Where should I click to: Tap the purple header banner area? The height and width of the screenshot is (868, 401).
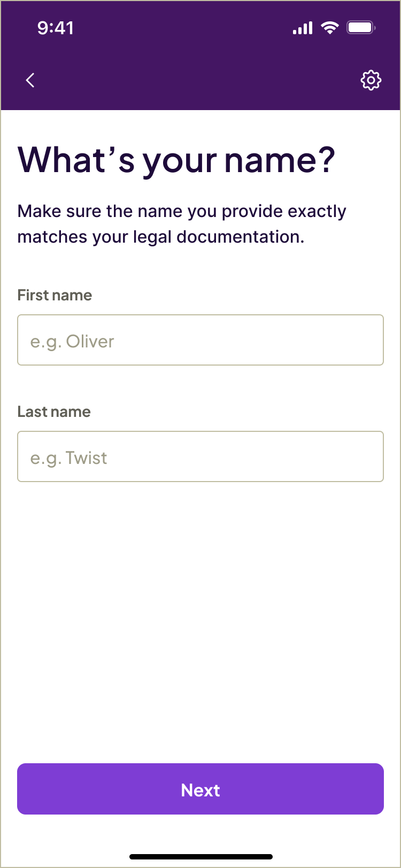[200, 56]
